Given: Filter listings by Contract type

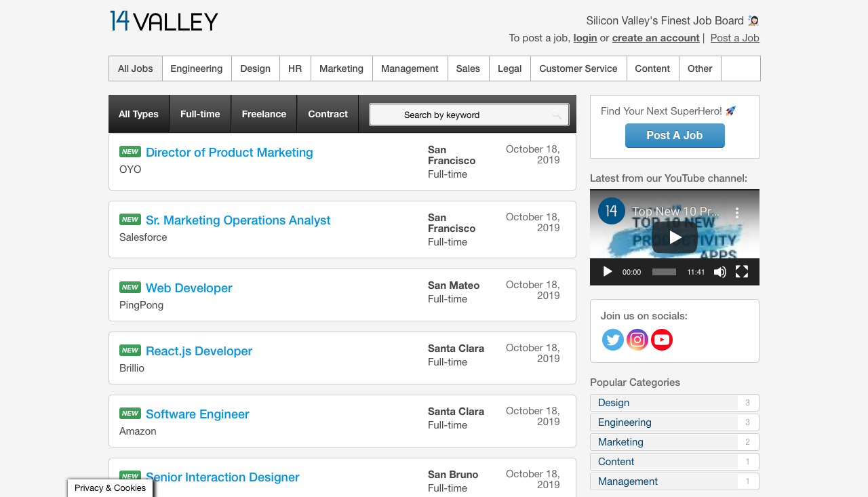Looking at the screenshot, I should tap(328, 113).
